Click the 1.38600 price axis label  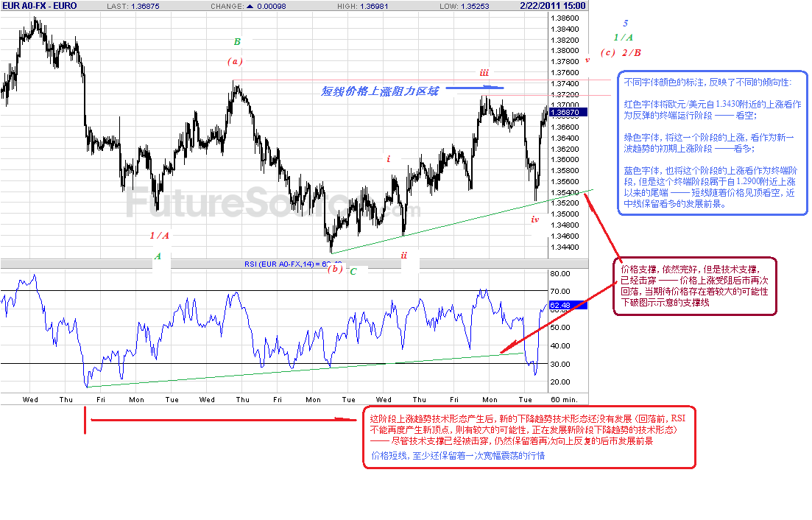(x=565, y=18)
